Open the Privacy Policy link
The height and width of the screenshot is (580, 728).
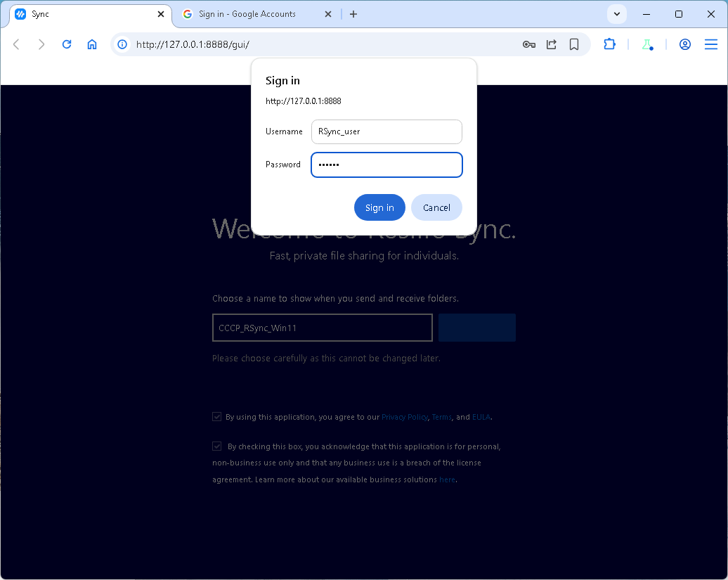click(x=404, y=417)
